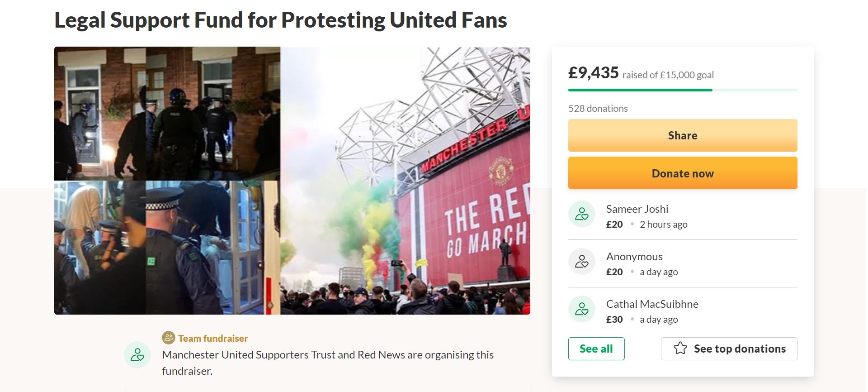Click the star icon beside top donations
The height and width of the screenshot is (392, 868).
click(x=680, y=349)
